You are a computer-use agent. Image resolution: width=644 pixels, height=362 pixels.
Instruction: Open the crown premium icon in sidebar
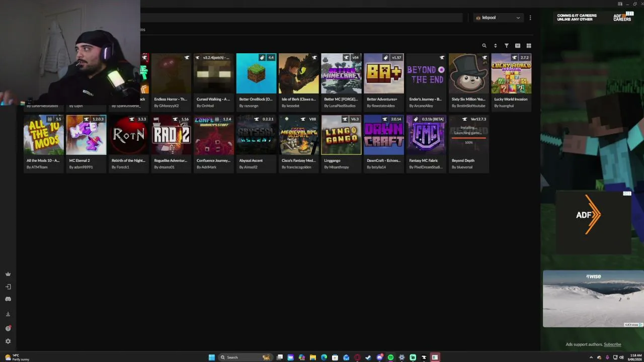[8, 274]
